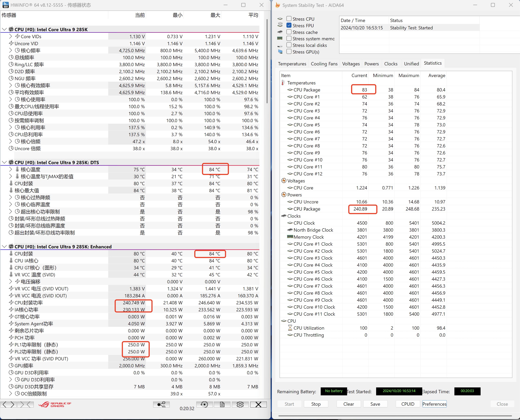Open AIDA64 Preferences
The image size is (520, 420).
pos(434,404)
